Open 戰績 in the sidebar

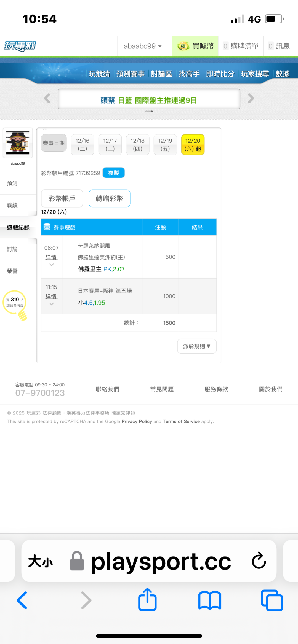18,205
